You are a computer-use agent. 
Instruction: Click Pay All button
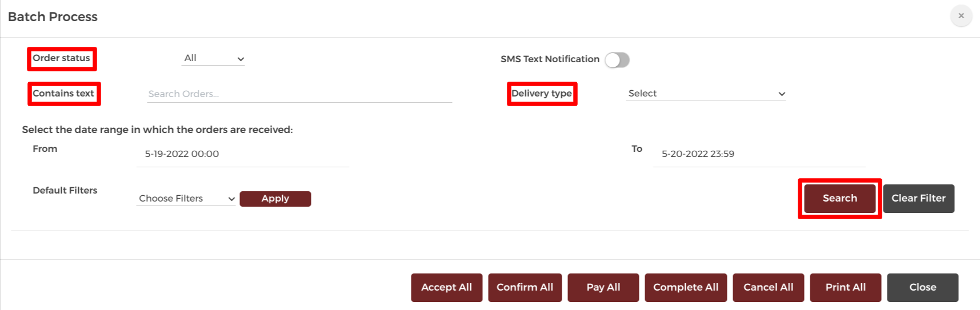point(603,288)
